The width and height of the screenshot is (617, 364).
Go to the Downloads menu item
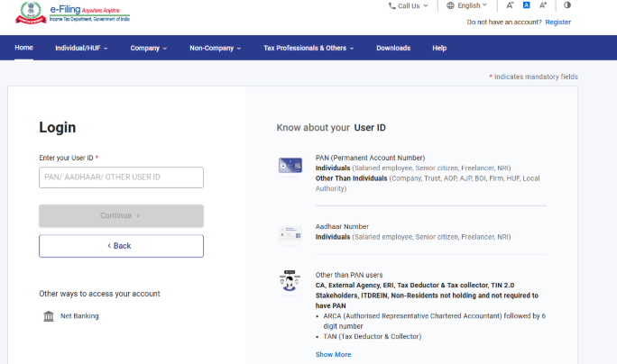point(393,48)
